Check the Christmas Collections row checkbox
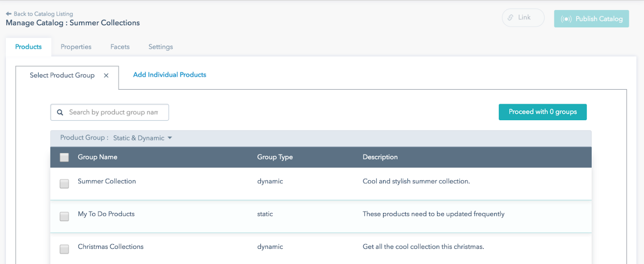The height and width of the screenshot is (264, 644). click(64, 249)
